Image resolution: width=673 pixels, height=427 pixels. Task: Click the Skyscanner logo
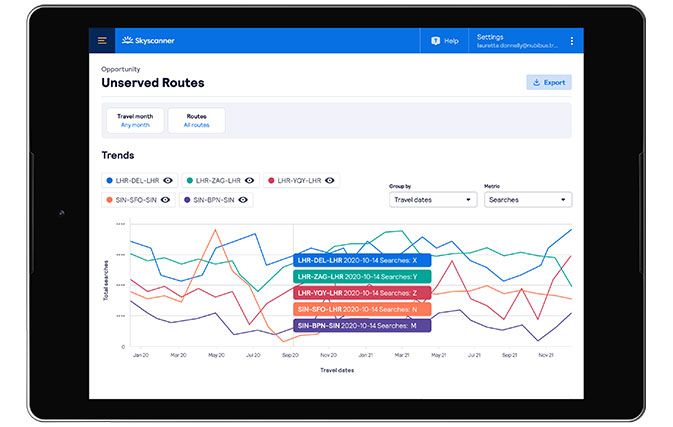point(148,41)
